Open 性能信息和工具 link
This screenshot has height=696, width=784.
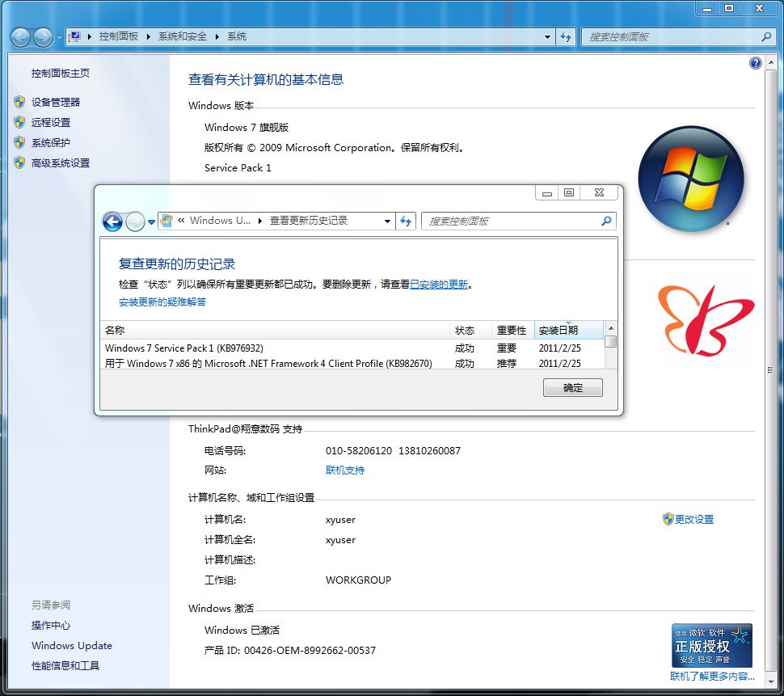65,665
